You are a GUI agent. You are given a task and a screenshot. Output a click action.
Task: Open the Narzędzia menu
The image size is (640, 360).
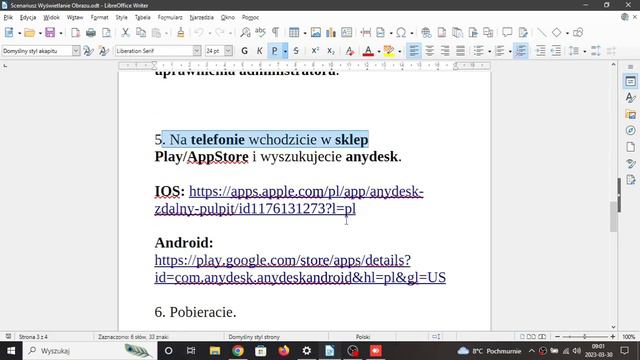click(x=202, y=18)
